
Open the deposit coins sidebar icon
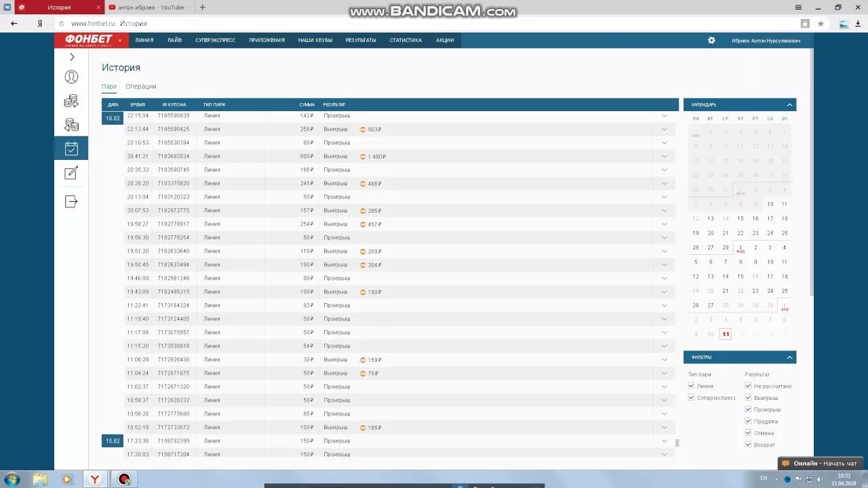coord(71,101)
